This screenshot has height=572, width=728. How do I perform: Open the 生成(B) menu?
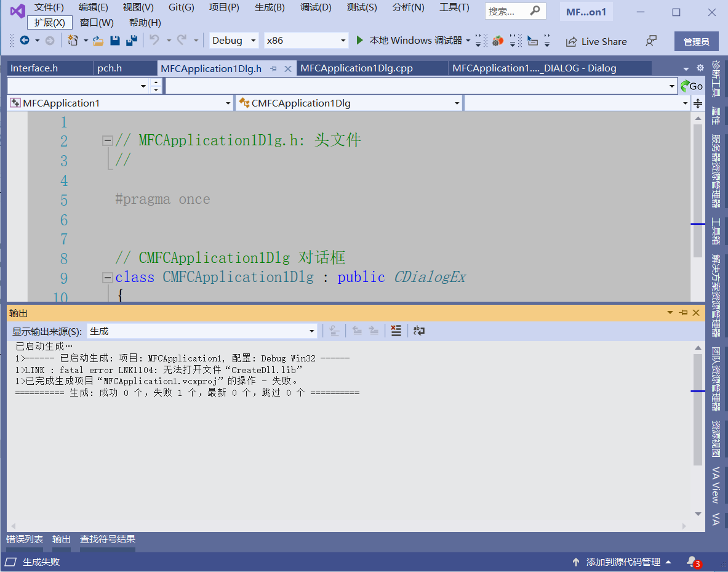270,7
